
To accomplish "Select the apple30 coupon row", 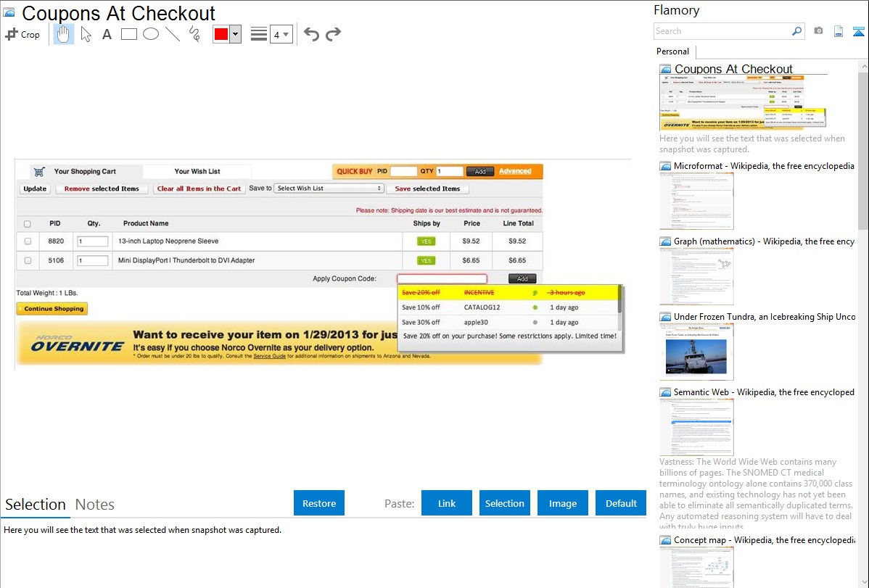I will pos(508,322).
